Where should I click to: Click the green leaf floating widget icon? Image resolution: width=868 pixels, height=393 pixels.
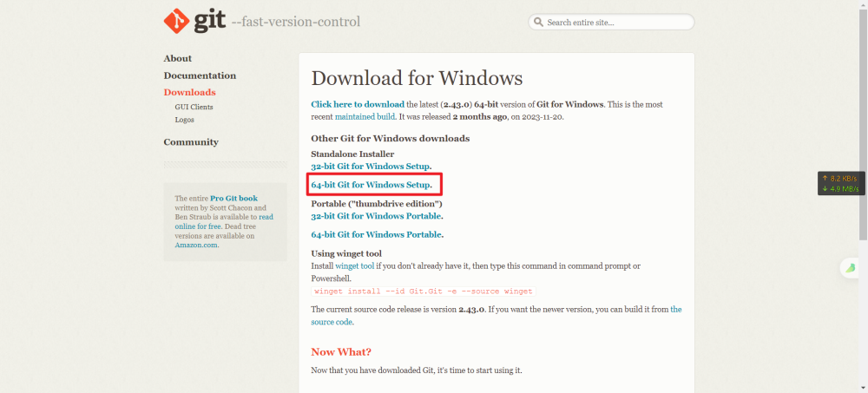(x=851, y=268)
